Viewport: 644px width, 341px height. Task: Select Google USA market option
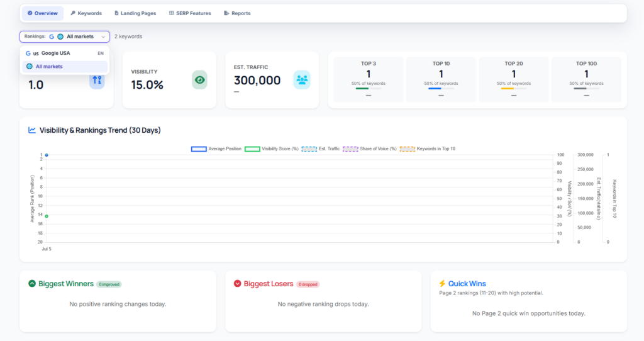point(65,53)
